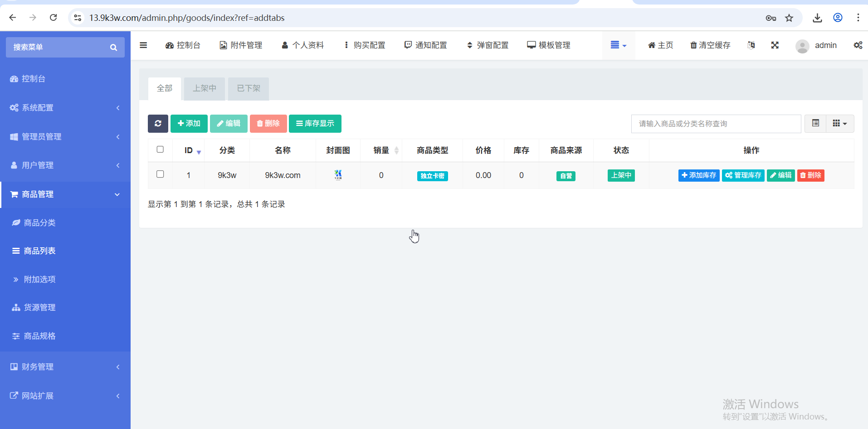
Task: Focus the 商品或分类名称 search field
Action: point(716,124)
